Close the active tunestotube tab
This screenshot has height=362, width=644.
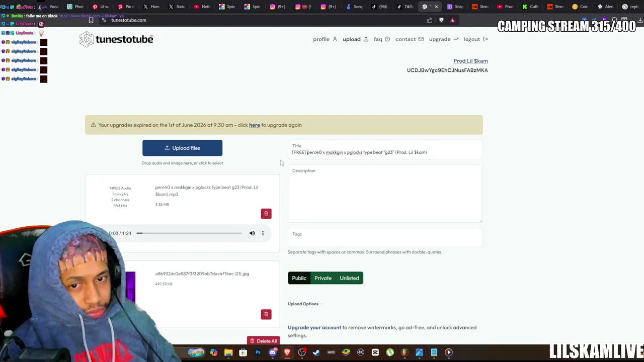point(436,7)
